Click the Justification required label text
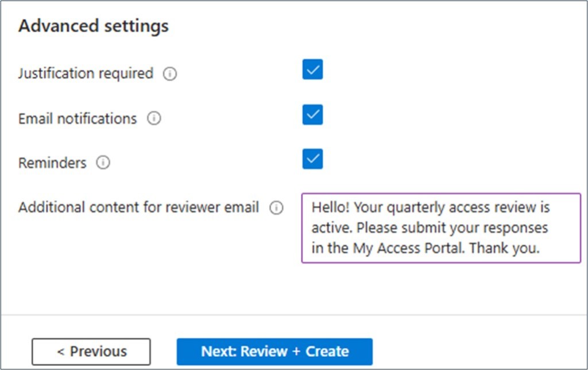 [x=86, y=74]
